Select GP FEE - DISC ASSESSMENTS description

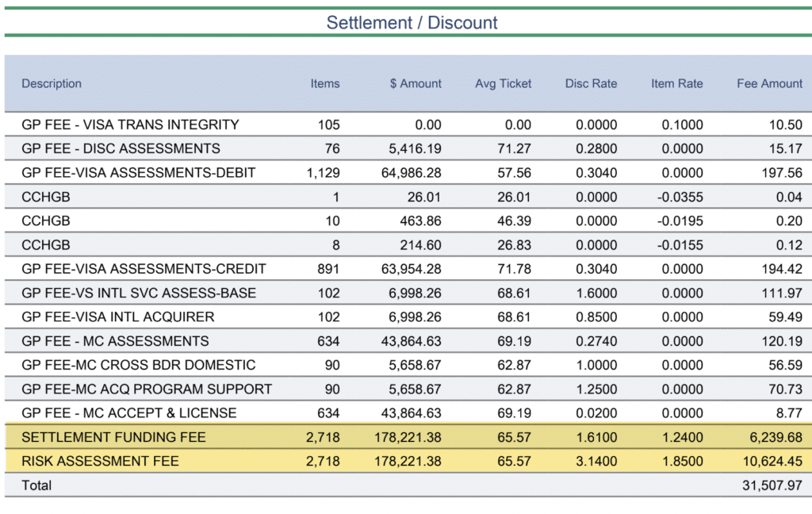point(121,148)
